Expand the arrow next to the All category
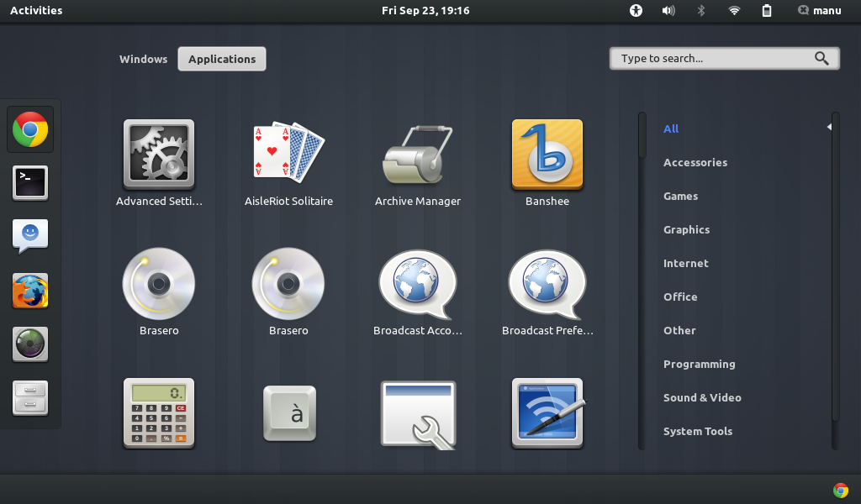Viewport: 861px width, 504px height. pos(829,128)
